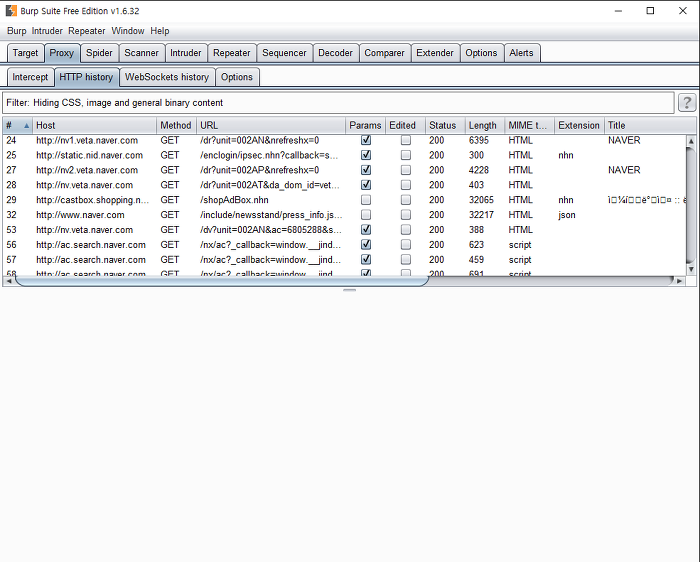
Task: Toggle Params checkbox for request 27
Action: (x=366, y=170)
